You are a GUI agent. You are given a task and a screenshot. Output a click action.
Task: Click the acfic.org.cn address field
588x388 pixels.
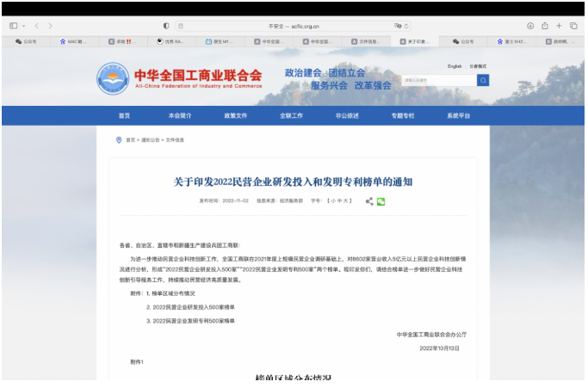[x=294, y=27]
